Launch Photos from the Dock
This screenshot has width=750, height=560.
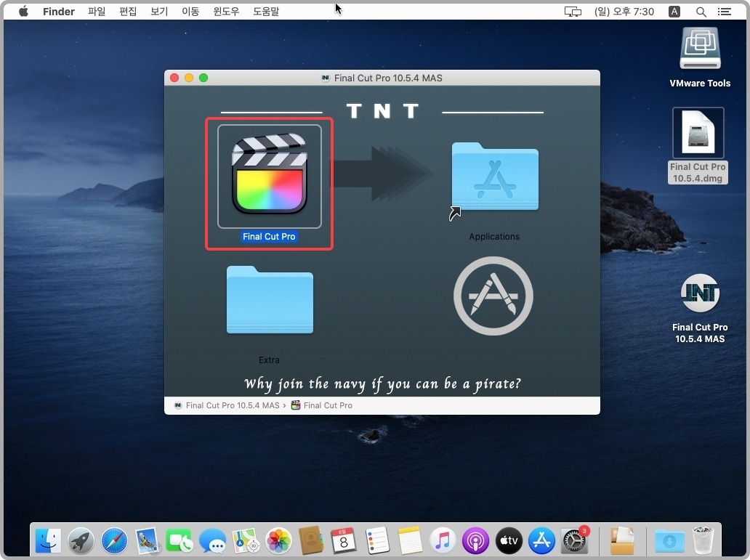[x=278, y=541]
